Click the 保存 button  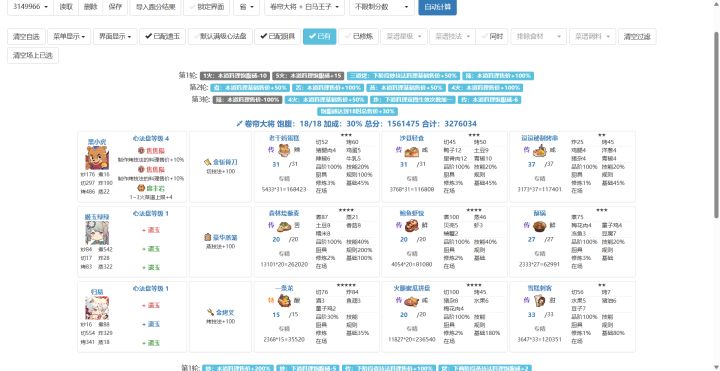pyautogui.click(x=115, y=7)
